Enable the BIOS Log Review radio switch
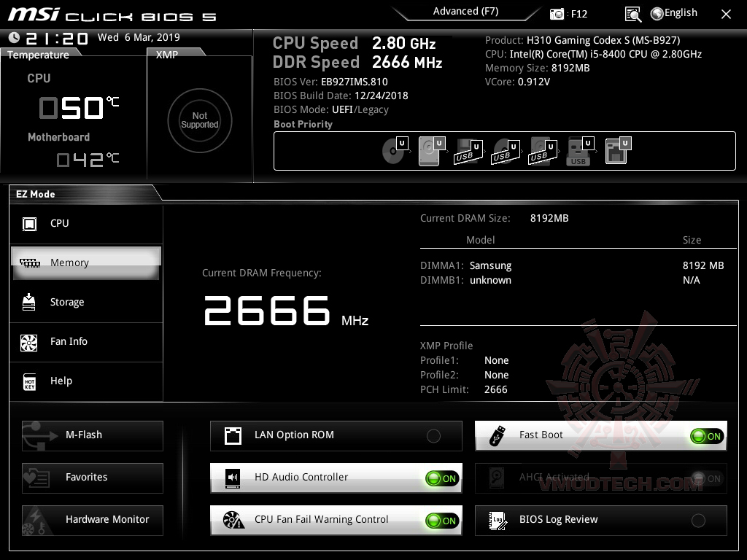This screenshot has width=747, height=560. click(698, 521)
